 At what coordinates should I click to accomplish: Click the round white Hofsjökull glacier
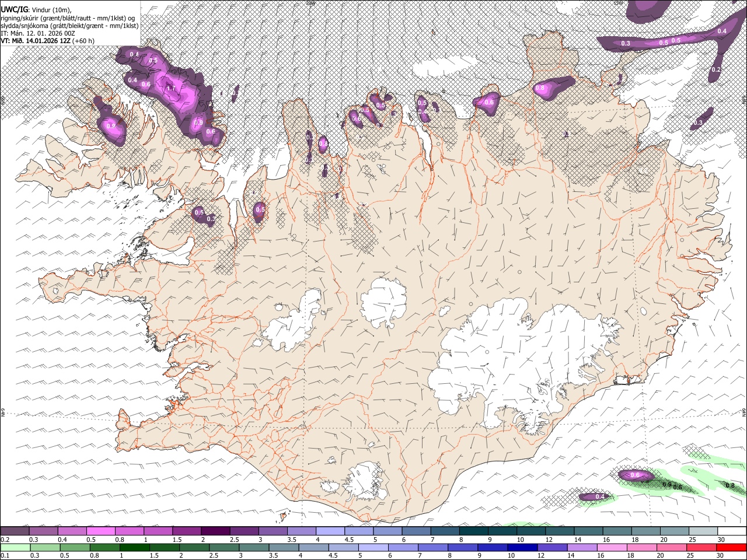click(x=383, y=303)
